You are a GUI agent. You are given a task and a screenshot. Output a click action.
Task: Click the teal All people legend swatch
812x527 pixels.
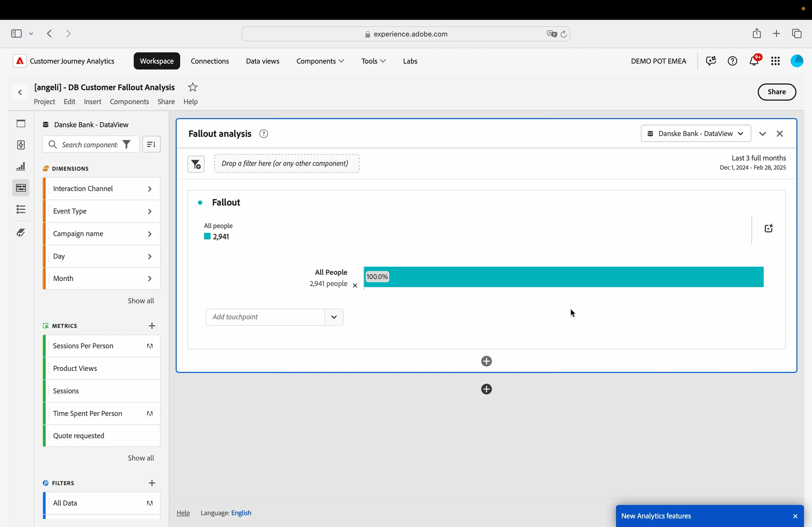pos(207,236)
